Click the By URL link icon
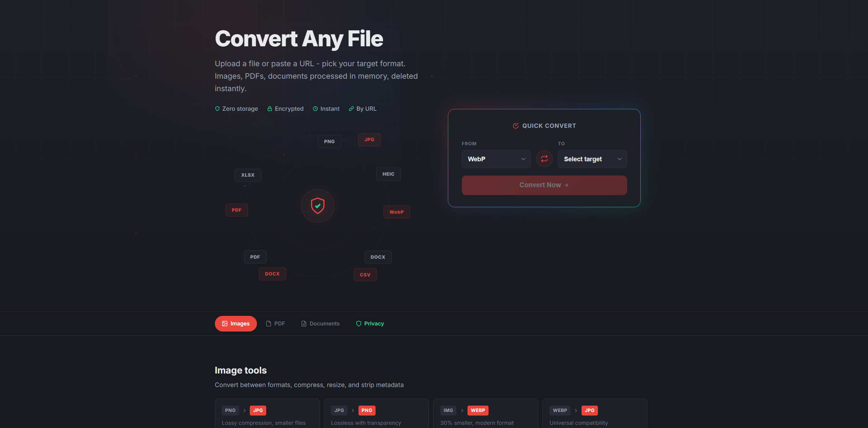The width and height of the screenshot is (868, 428). (351, 109)
